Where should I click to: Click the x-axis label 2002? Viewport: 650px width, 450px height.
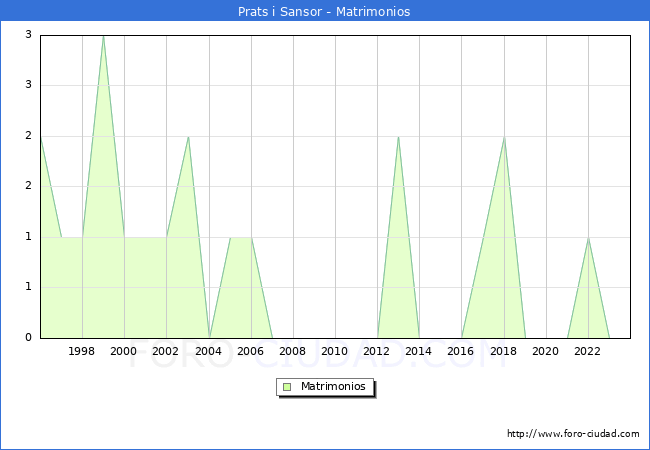165,351
